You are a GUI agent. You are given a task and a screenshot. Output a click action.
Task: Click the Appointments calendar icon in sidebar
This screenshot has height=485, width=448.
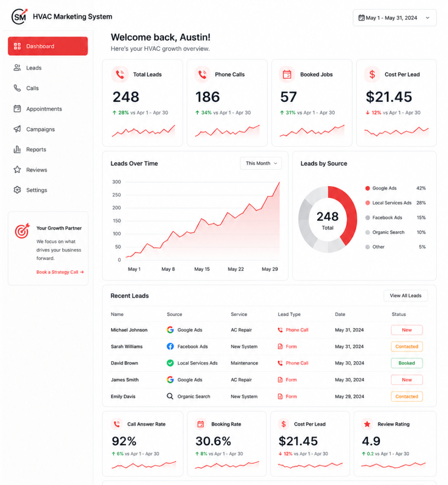pyautogui.click(x=17, y=108)
